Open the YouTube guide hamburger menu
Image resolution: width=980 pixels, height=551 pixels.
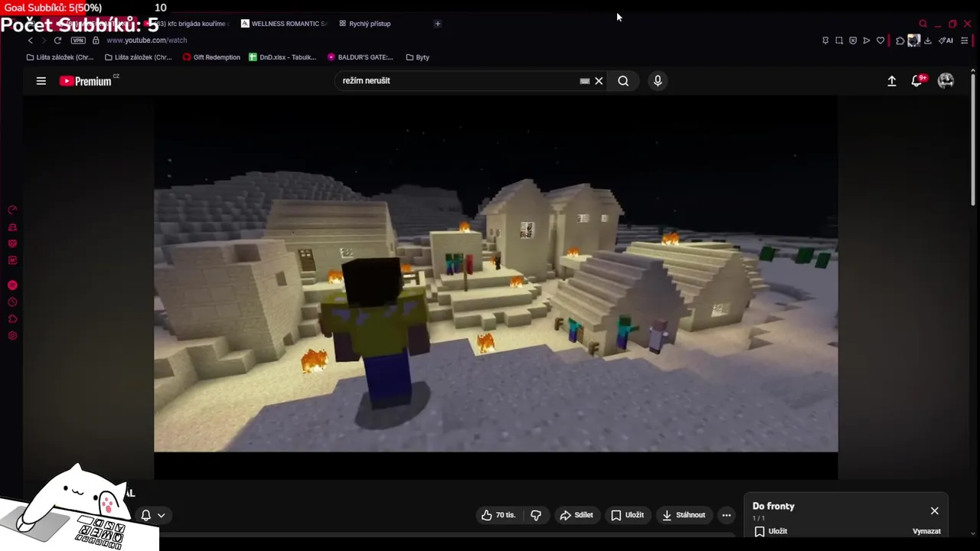[x=41, y=80]
